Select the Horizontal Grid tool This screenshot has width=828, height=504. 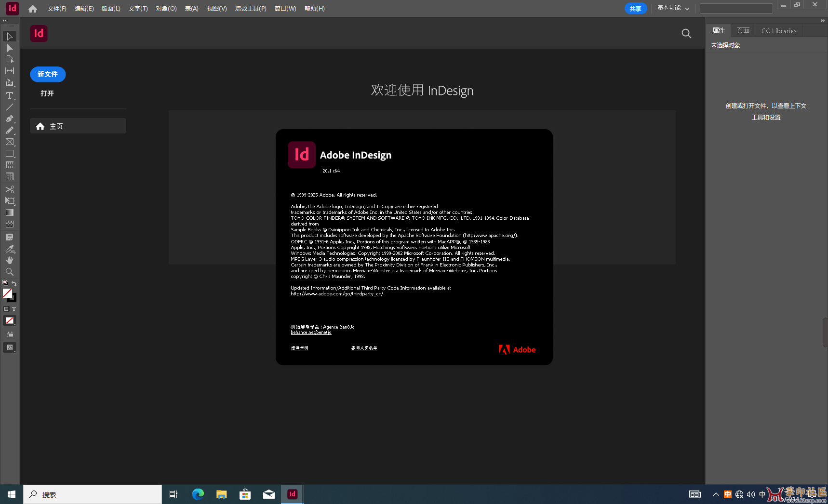(10, 165)
